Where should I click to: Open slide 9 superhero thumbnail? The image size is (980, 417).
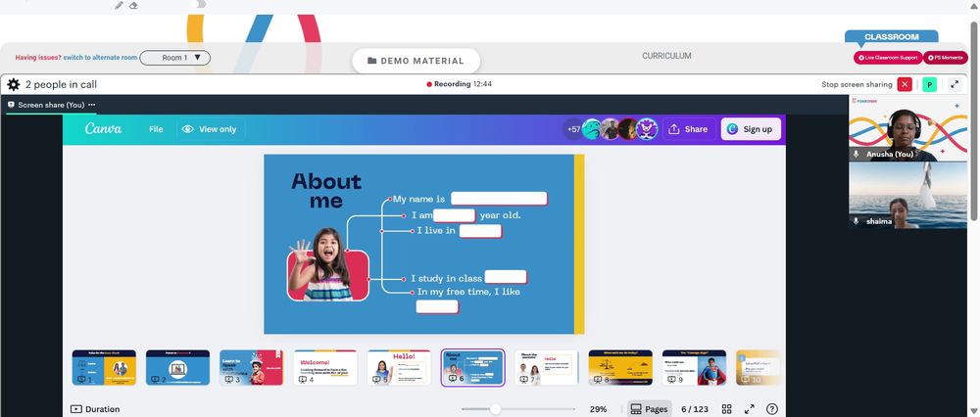click(694, 368)
